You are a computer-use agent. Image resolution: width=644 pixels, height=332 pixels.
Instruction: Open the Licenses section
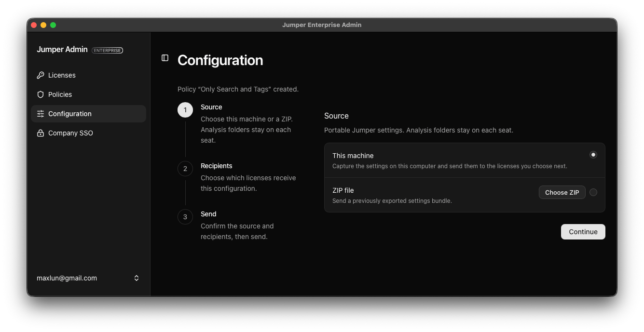coord(88,75)
